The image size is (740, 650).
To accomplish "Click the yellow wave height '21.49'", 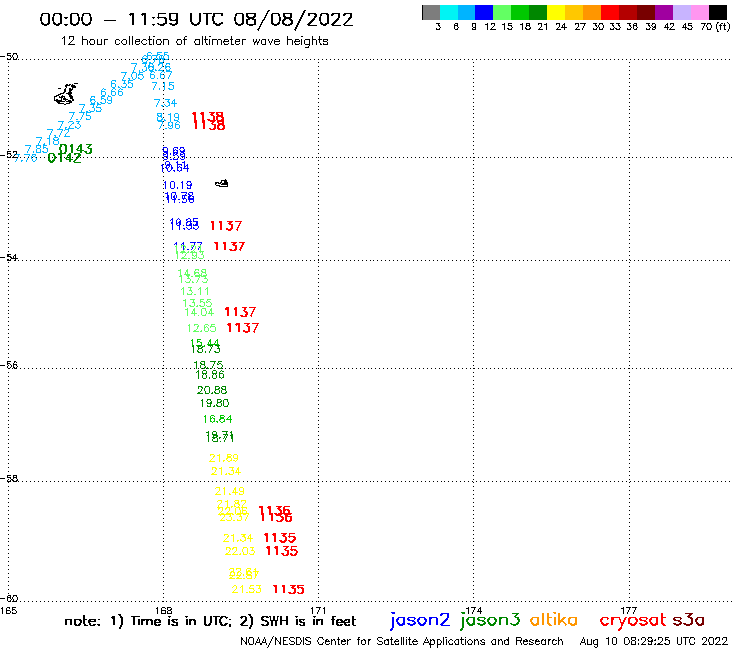I will (x=230, y=491).
